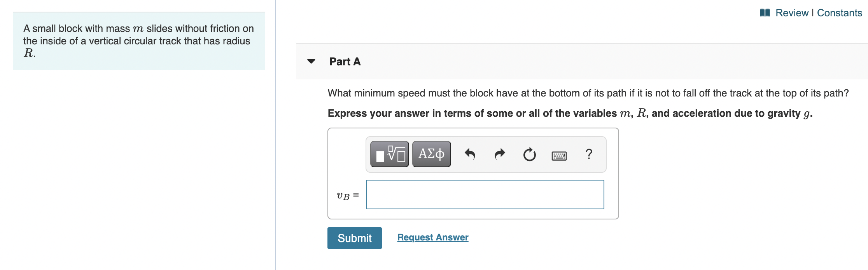Click the Request Answer link
Image resolution: width=868 pixels, height=270 pixels.
coord(432,237)
